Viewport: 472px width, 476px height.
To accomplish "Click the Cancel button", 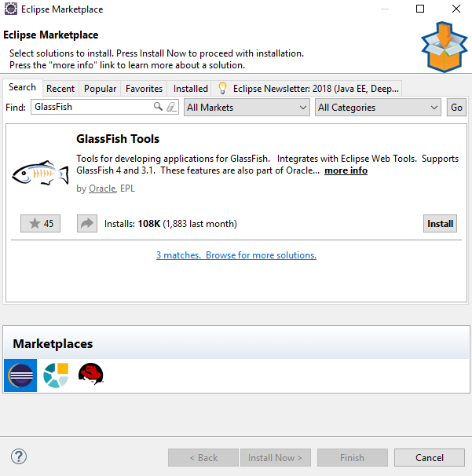I will 430,457.
